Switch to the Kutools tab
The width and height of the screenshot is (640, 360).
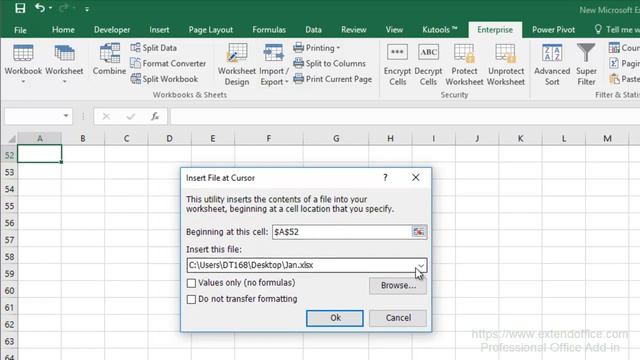440,30
